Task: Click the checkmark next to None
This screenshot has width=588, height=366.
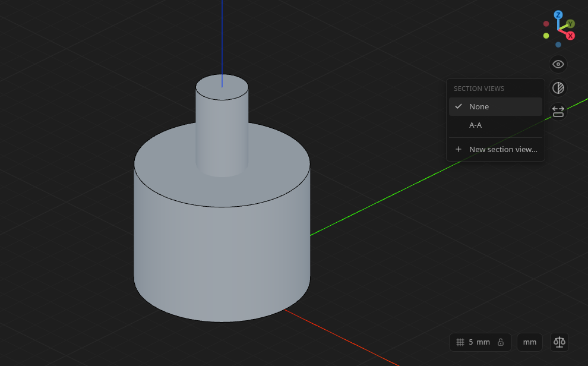Action: tap(459, 106)
